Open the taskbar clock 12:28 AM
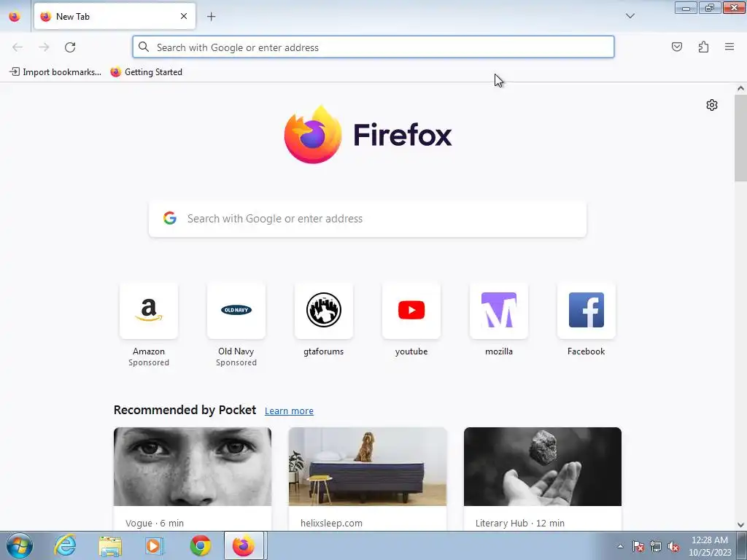This screenshot has width=747, height=560. coord(709,546)
